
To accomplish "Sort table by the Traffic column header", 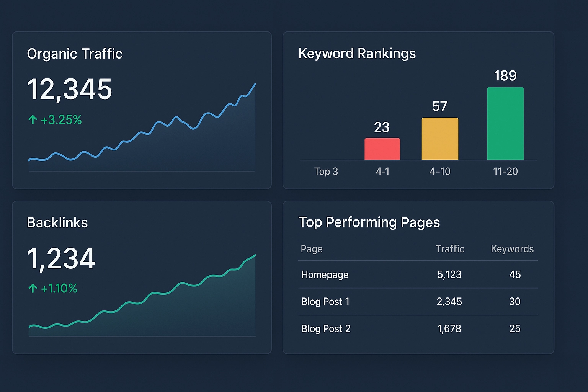I will 450,249.
